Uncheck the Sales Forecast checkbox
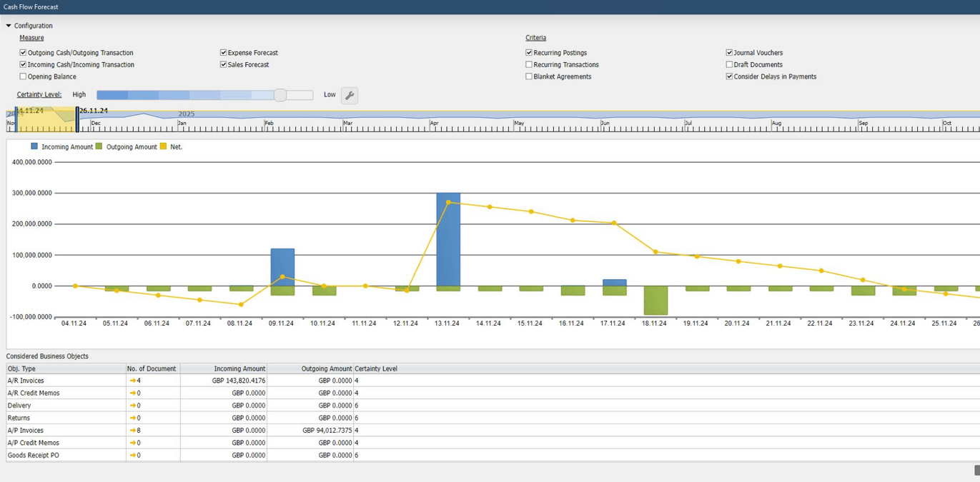980x482 pixels. click(223, 64)
